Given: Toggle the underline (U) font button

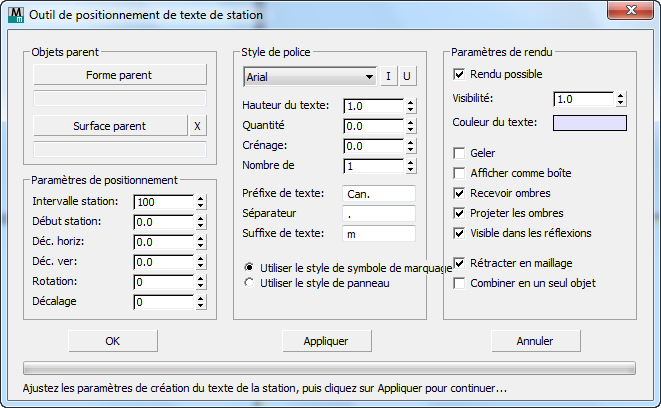Looking at the screenshot, I should (407, 76).
